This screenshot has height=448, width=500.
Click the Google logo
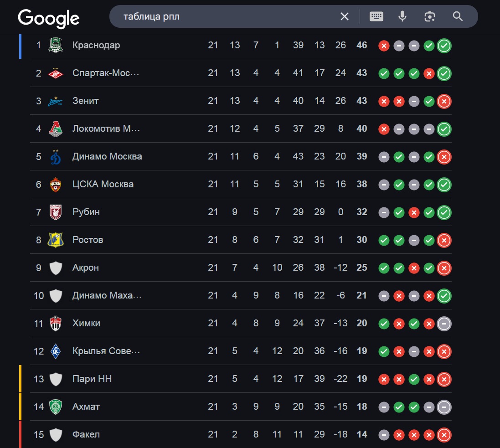pos(48,18)
